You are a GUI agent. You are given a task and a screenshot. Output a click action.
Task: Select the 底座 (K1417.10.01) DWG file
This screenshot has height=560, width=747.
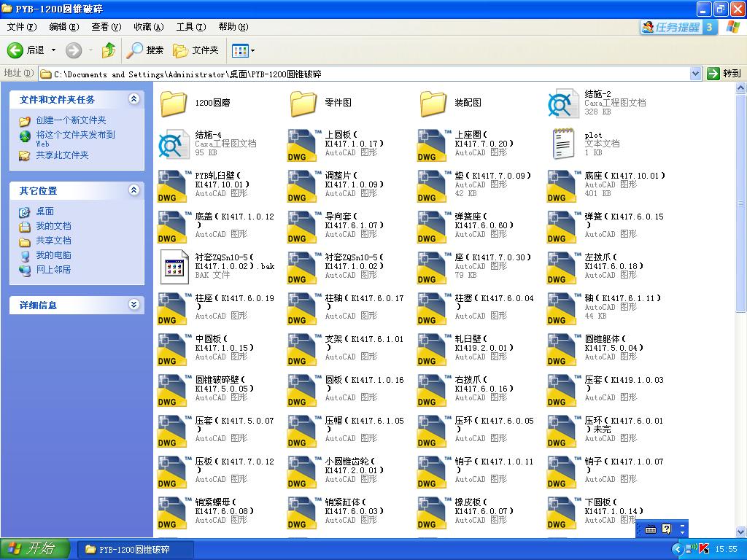(x=563, y=184)
